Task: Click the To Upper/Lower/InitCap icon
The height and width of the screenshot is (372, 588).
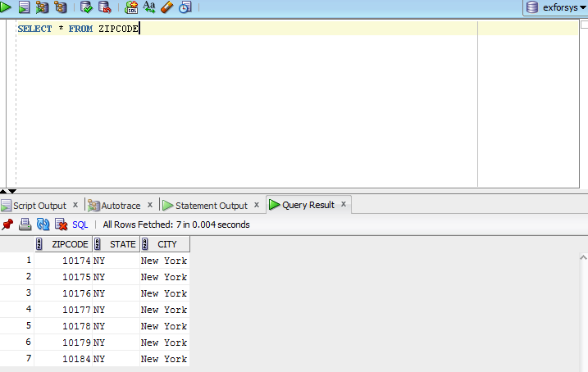Action: pyautogui.click(x=149, y=7)
